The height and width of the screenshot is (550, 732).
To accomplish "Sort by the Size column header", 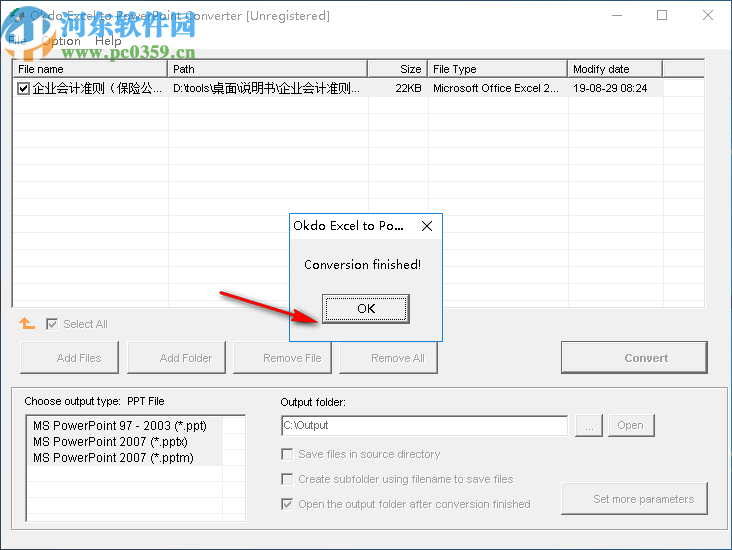I will 398,69.
